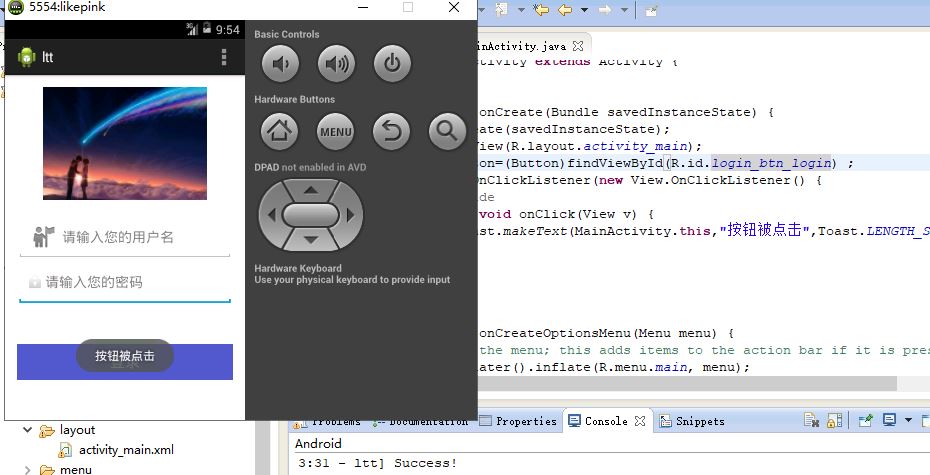Click the Last Edit Location toolbar arrow

pos(541,9)
